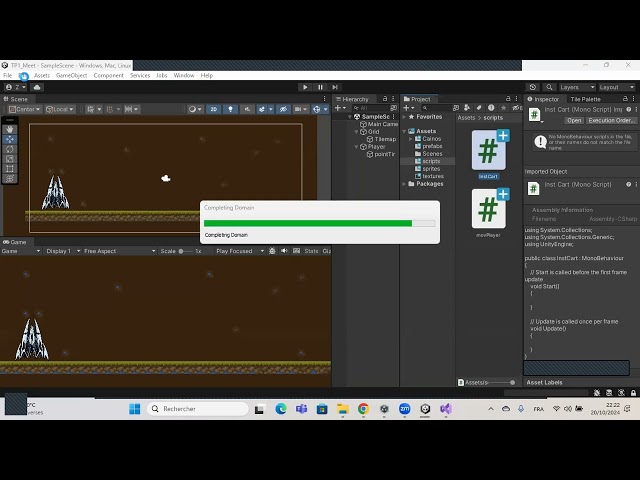Viewport: 640px width, 480px height.
Task: Mute audio in Game view
Action: point(284,251)
